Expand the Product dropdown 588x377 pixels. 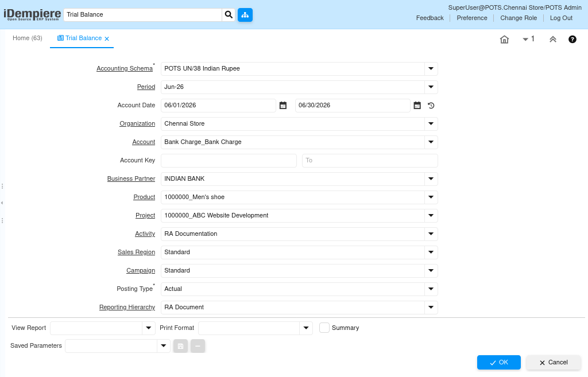click(x=431, y=197)
